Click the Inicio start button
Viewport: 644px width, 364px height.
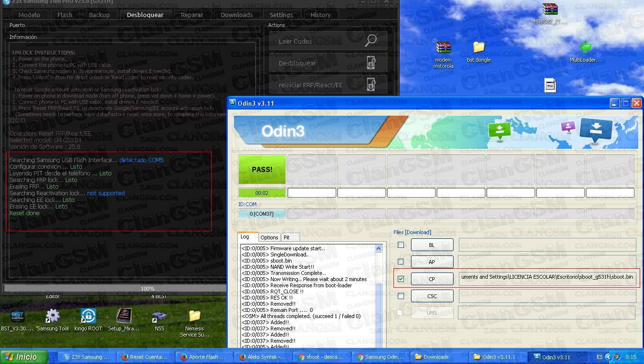[24, 357]
